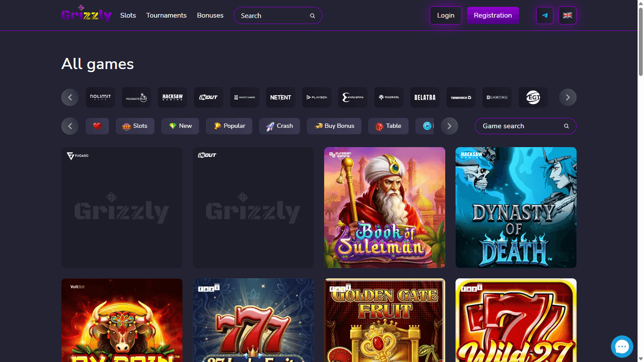Open the 777 fazi game card
Viewport: 644px width, 362px height.
(253, 320)
